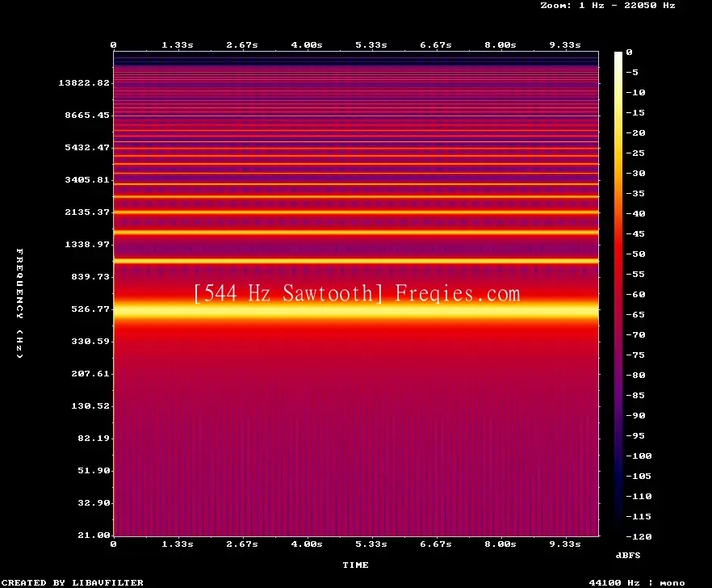Select the -30 label on the dBFS scale
Image resolution: width=712 pixels, height=588 pixels.
pos(636,173)
